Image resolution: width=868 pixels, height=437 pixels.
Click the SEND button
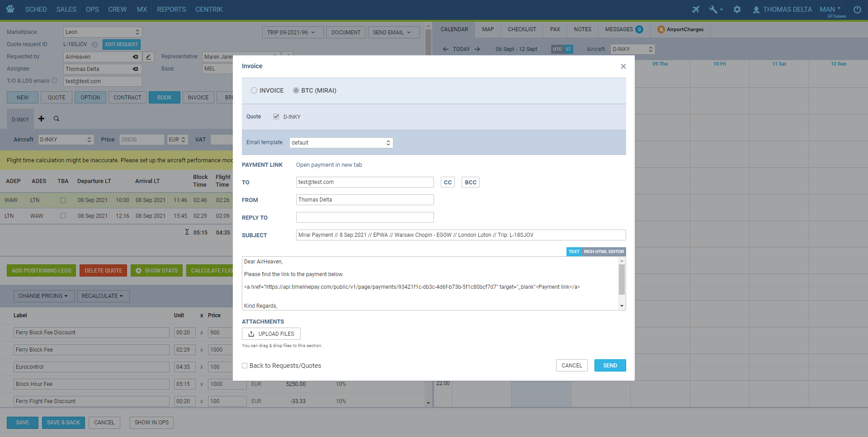point(610,366)
